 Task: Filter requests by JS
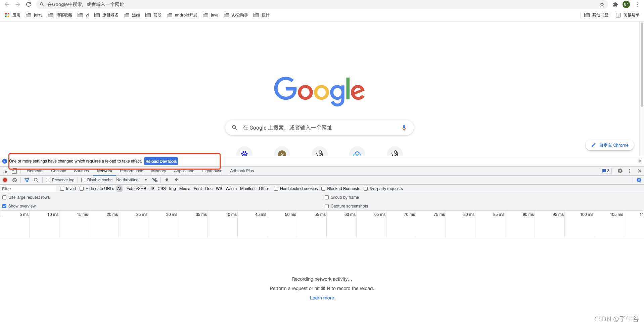(152, 189)
